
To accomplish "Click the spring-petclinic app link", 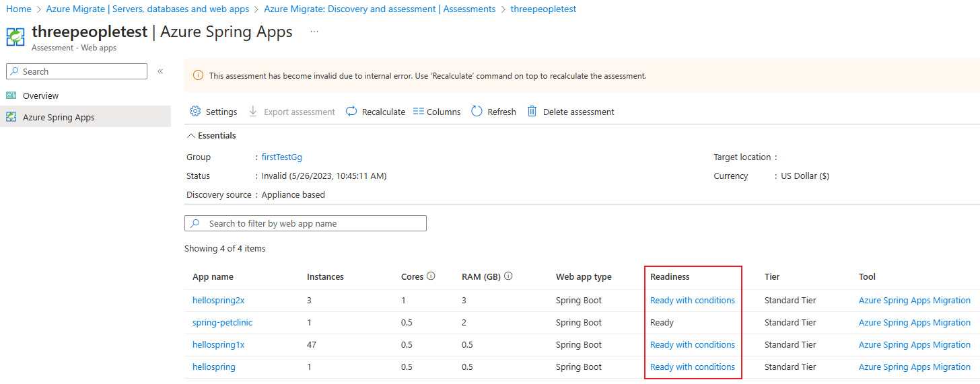I will pos(222,323).
